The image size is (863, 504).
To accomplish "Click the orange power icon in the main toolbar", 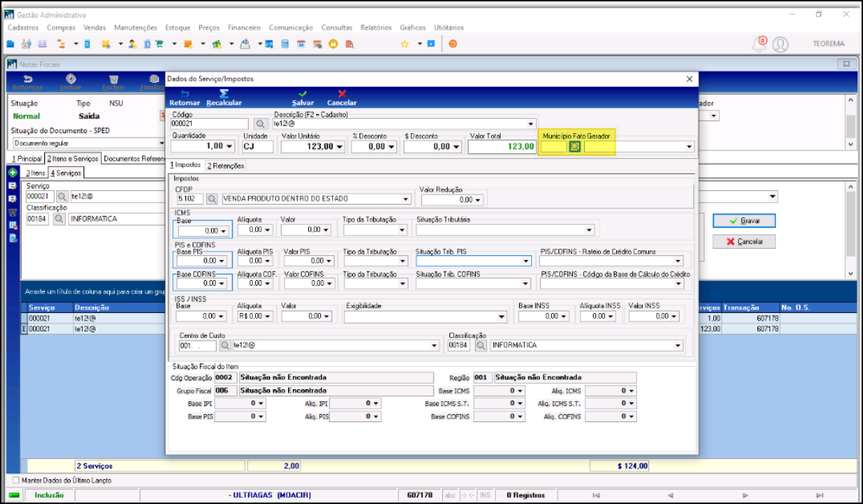I will click(x=452, y=44).
